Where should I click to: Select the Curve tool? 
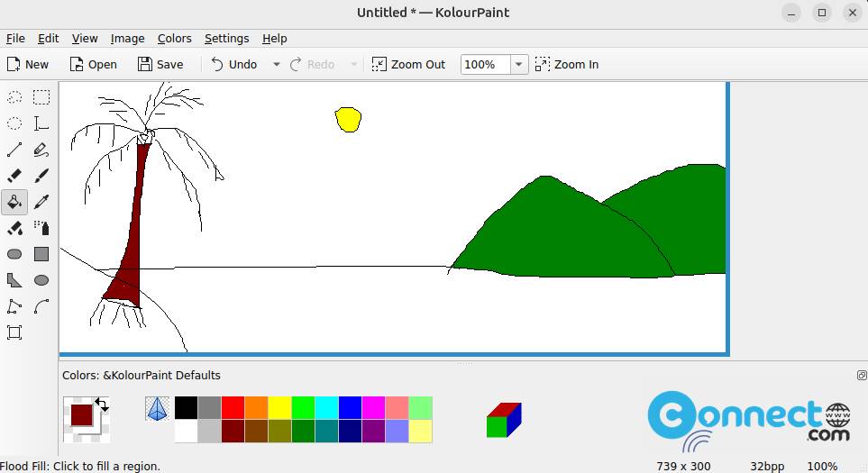[41, 306]
